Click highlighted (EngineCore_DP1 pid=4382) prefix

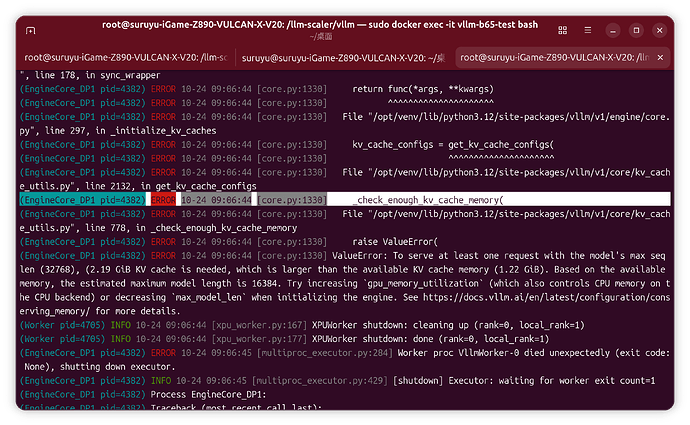[x=82, y=200]
